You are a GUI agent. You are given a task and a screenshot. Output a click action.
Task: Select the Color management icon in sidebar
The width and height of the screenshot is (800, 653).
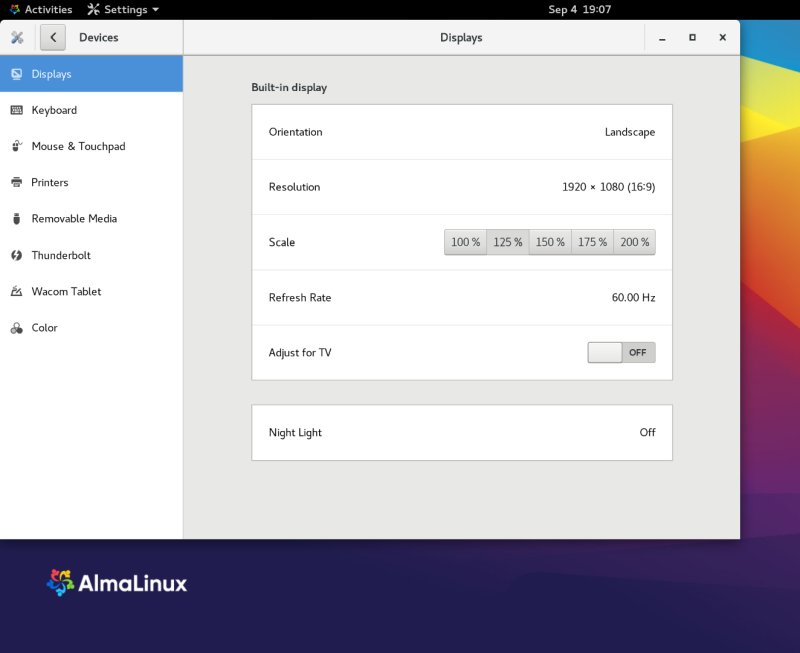click(18, 327)
